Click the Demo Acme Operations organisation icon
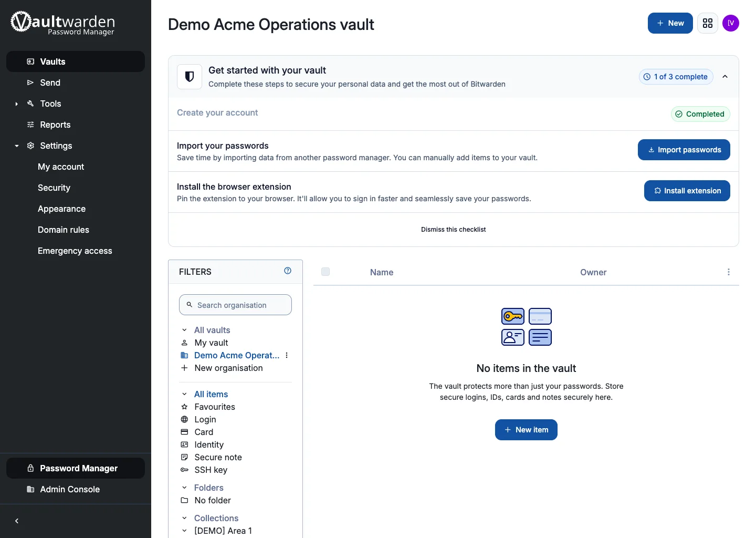Image resolution: width=756 pixels, height=538 pixels. coord(184,355)
